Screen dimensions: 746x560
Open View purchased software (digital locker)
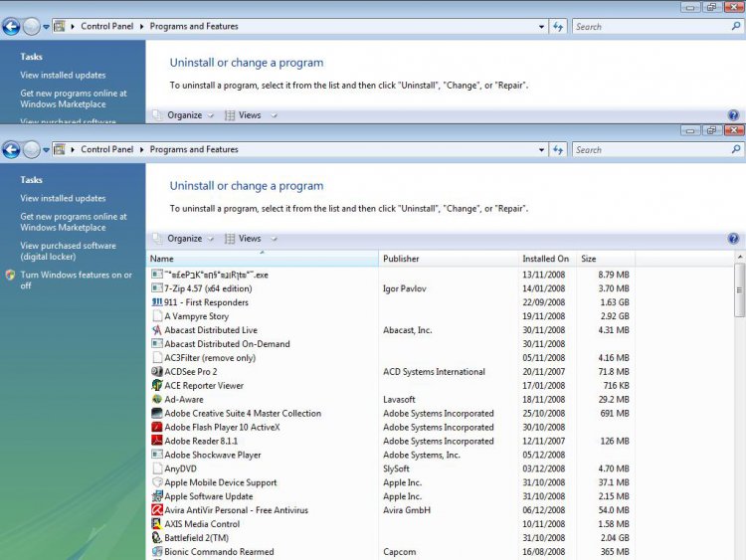click(68, 251)
